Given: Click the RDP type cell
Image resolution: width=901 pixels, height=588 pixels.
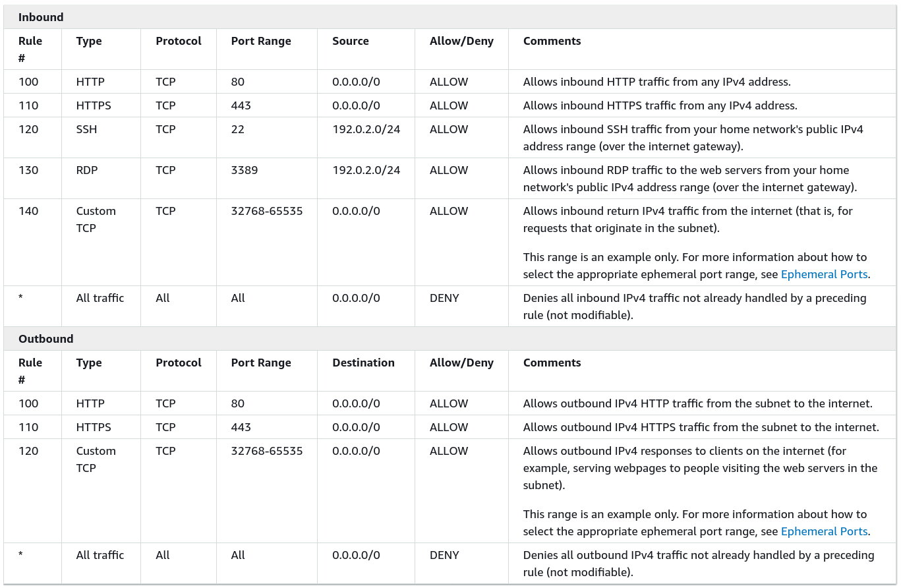Looking at the screenshot, I should tap(86, 170).
